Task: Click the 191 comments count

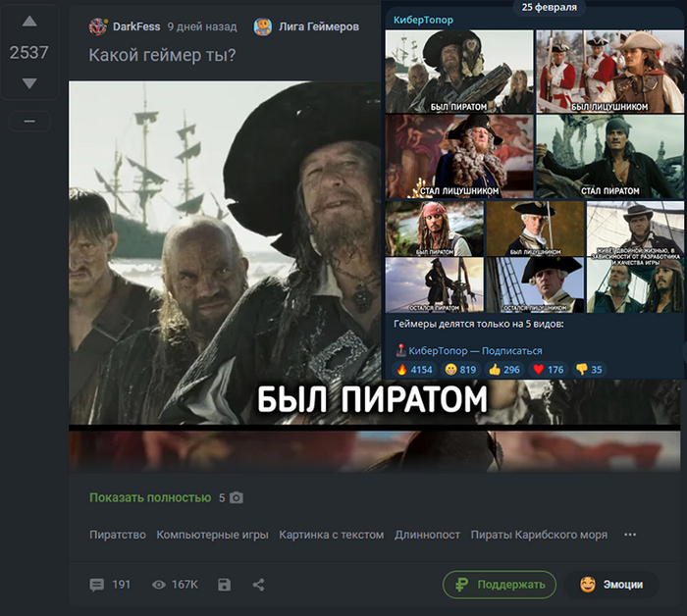Action: (x=122, y=585)
